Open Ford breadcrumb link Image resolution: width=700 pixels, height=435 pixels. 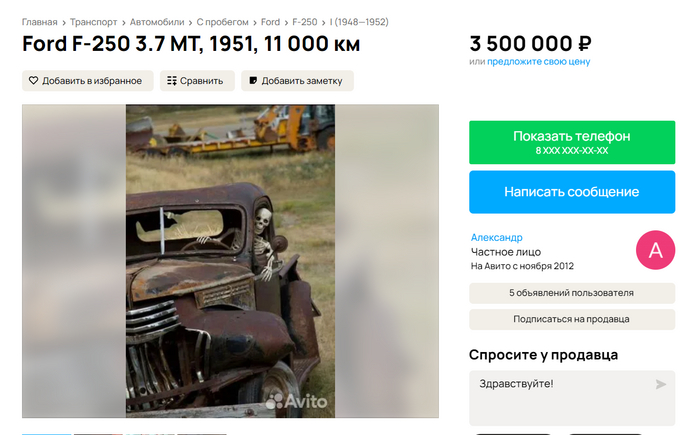tap(270, 22)
